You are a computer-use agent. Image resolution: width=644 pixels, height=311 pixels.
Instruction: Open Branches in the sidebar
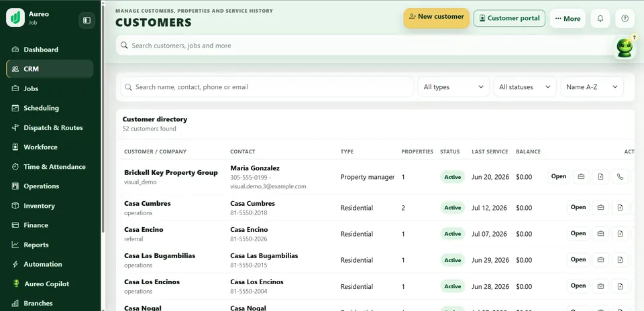(x=50, y=303)
